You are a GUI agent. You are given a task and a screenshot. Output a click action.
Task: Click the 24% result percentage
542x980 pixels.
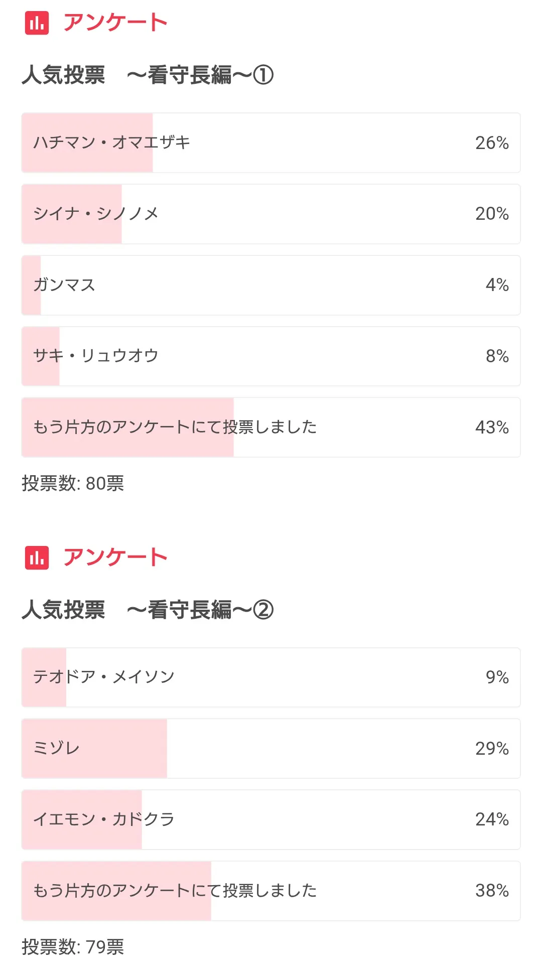492,819
